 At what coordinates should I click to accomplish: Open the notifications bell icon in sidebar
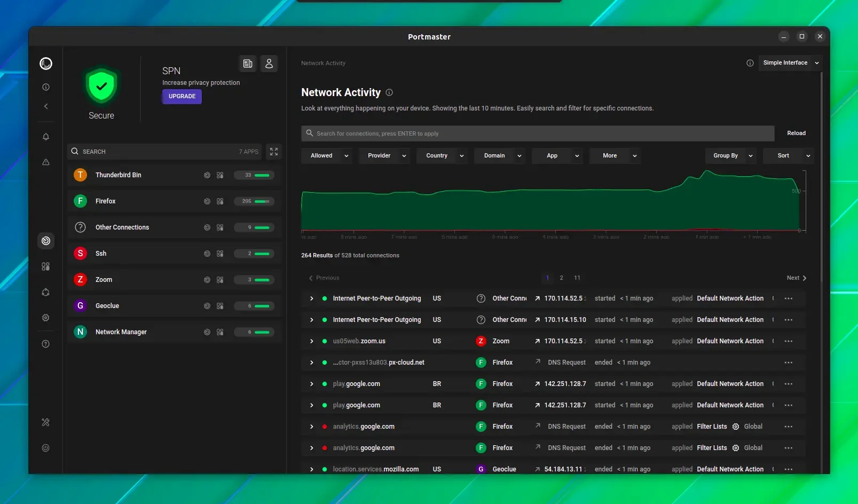(46, 137)
